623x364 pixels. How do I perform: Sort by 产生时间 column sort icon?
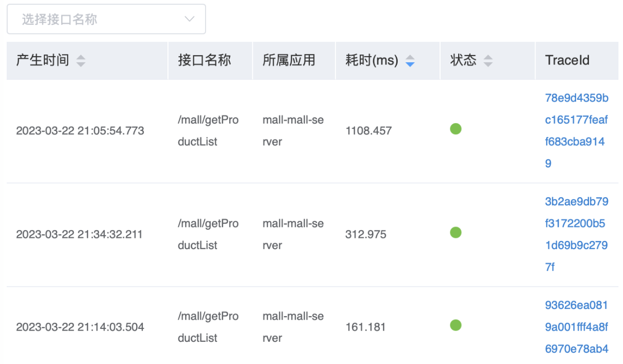pyautogui.click(x=81, y=61)
